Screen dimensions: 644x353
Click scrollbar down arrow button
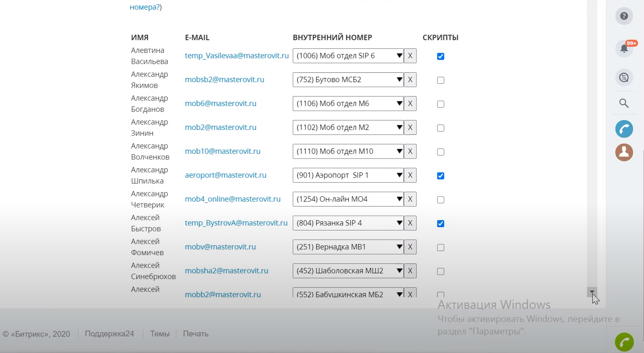pyautogui.click(x=592, y=292)
